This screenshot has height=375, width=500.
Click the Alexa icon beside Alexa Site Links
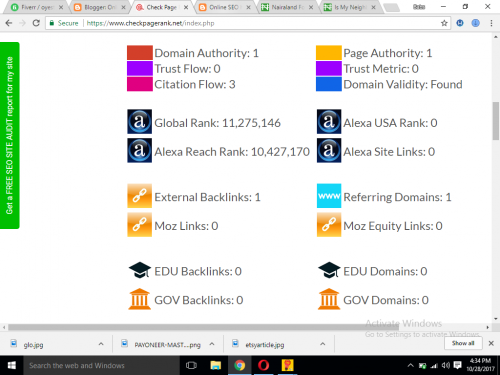pos(329,150)
